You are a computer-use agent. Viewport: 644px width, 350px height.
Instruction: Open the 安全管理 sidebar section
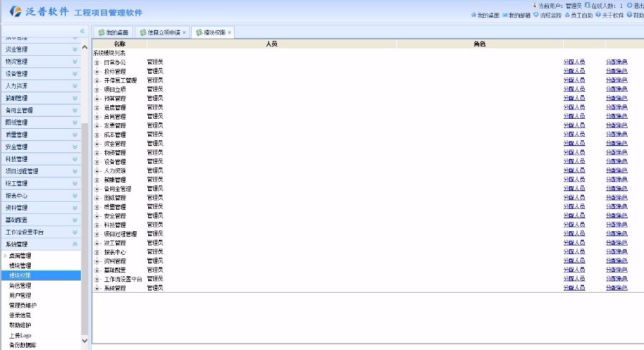pyautogui.click(x=41, y=147)
